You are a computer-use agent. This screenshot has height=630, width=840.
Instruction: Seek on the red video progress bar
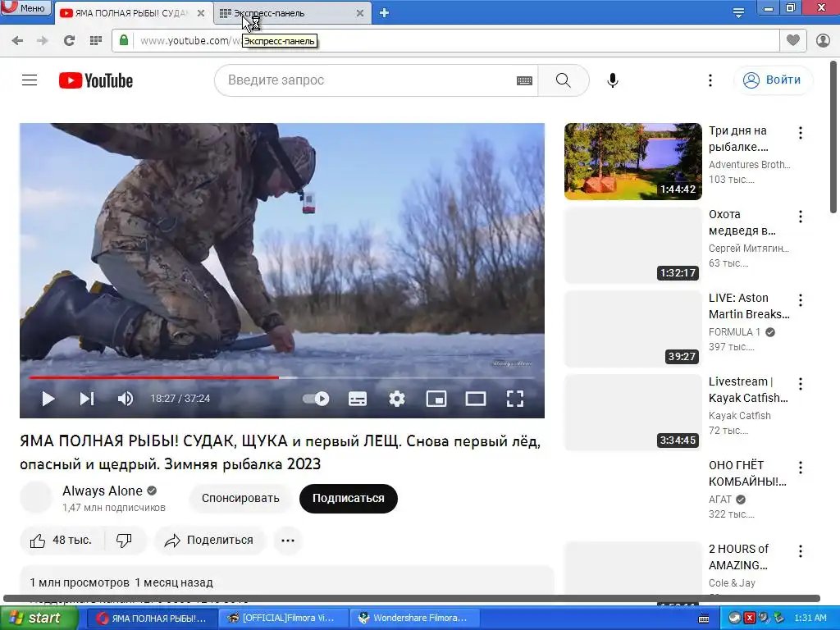click(153, 377)
